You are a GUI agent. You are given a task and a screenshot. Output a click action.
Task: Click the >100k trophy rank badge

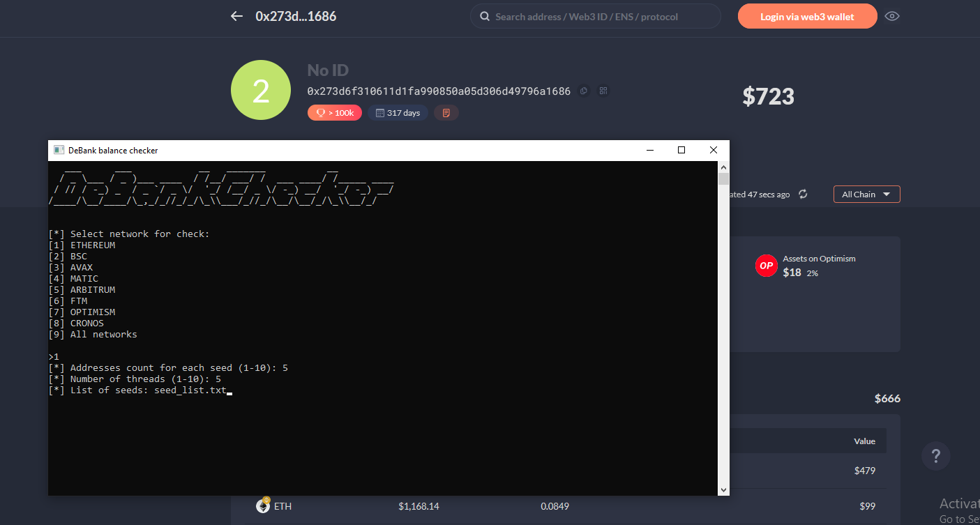point(334,112)
